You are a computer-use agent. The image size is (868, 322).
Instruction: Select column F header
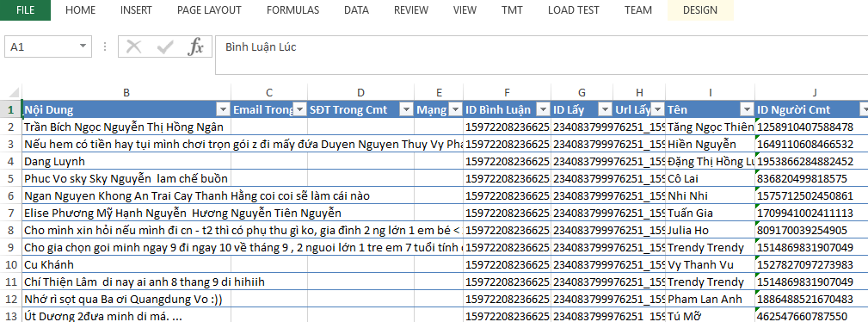point(507,93)
